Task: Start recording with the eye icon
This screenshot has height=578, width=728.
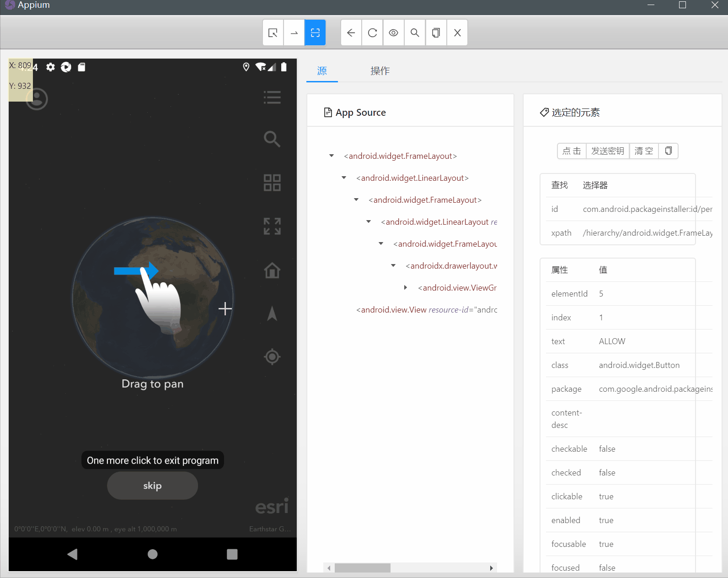Action: tap(393, 32)
